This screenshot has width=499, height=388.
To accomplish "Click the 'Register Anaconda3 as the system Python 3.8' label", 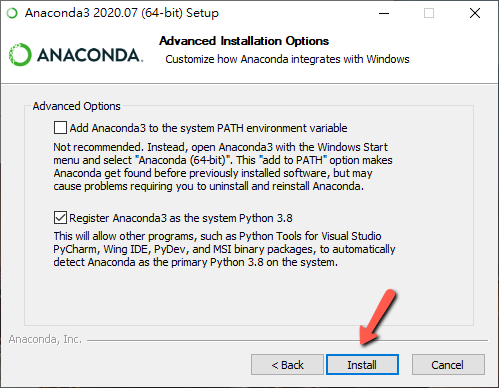I will click(x=181, y=218).
